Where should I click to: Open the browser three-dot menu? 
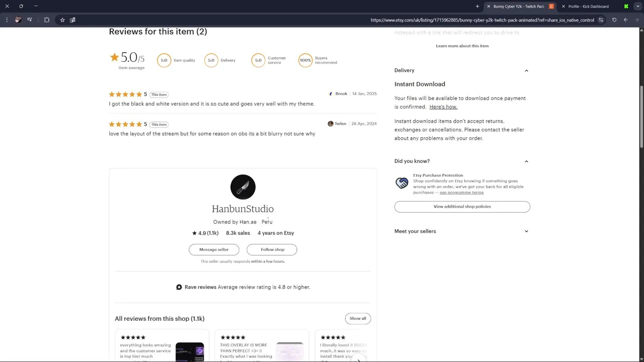(7, 20)
